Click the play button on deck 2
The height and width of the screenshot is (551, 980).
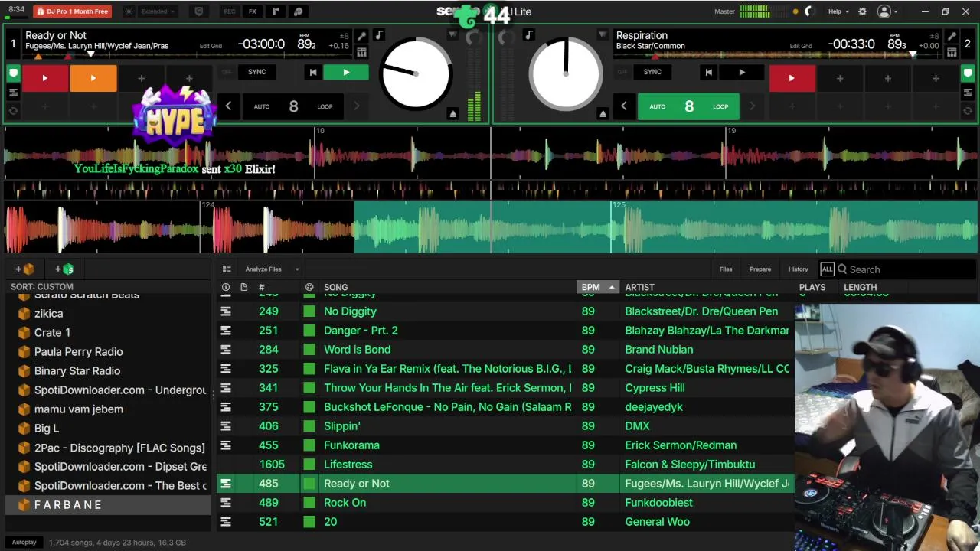coord(741,73)
